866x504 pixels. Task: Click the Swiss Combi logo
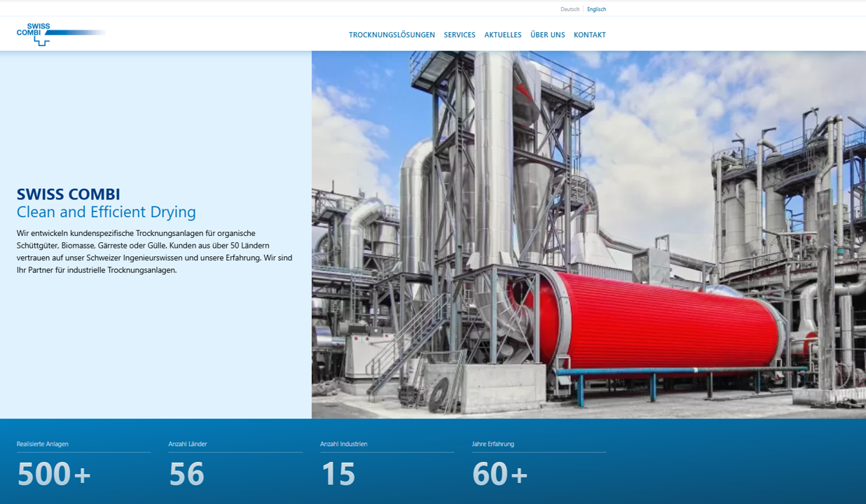pos(60,34)
